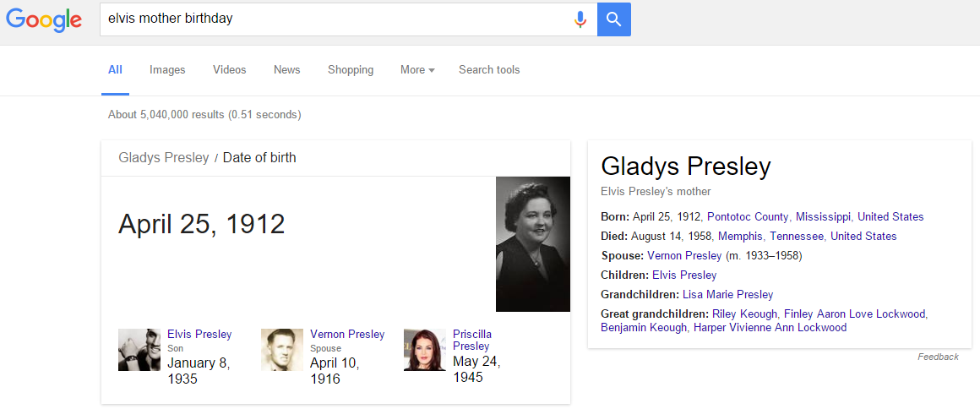Open the Pontotoc County link
The width and height of the screenshot is (980, 409).
(748, 217)
